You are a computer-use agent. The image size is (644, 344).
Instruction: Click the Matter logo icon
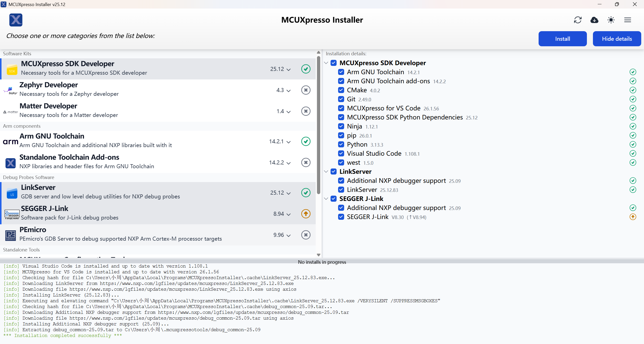pos(10,112)
